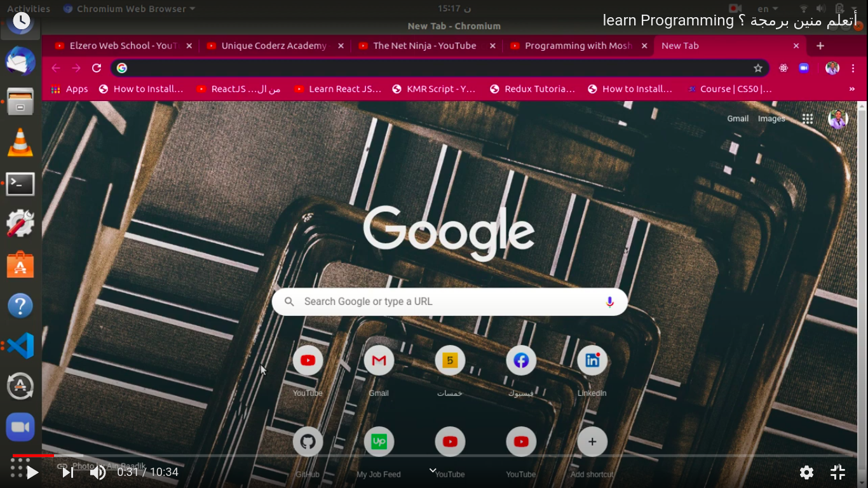Mute the video volume
The height and width of the screenshot is (488, 868).
point(98,472)
